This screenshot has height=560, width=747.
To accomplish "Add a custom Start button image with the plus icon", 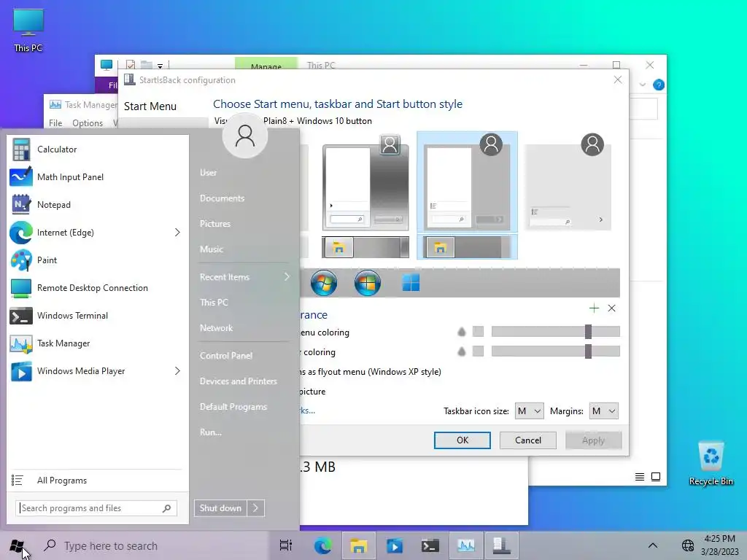I will click(594, 308).
